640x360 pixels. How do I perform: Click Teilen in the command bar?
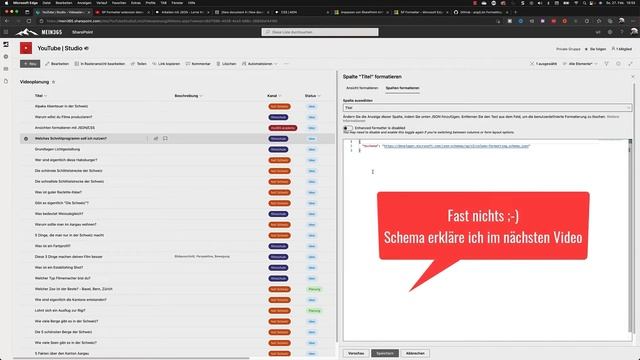tap(139, 64)
